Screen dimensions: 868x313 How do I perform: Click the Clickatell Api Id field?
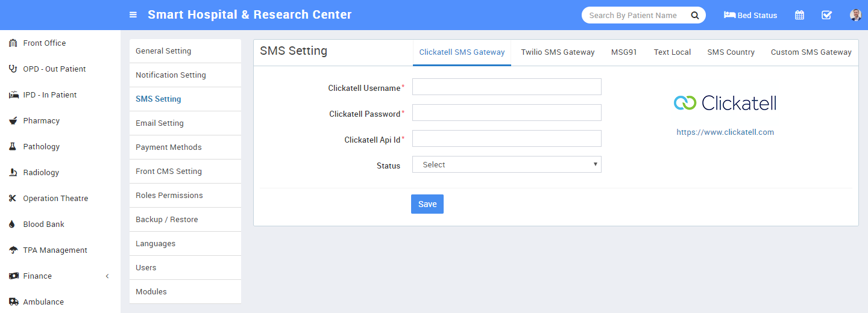point(506,139)
